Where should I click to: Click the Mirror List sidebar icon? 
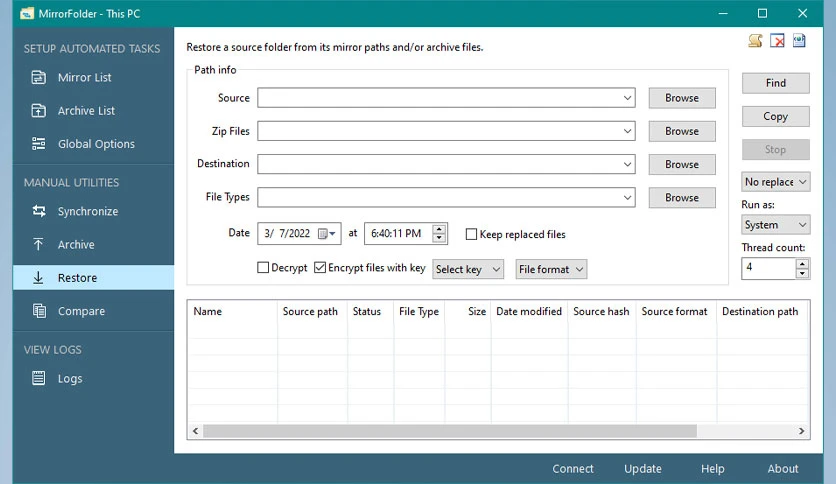pos(38,77)
